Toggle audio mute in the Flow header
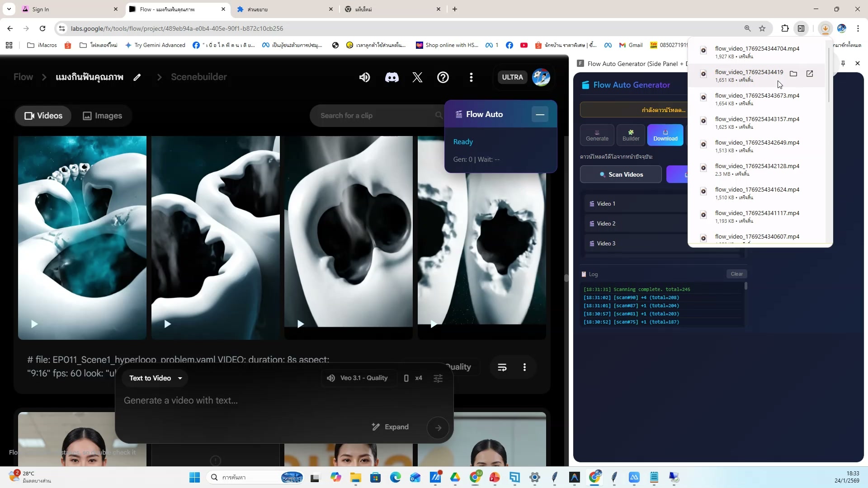868x488 pixels. (364, 77)
